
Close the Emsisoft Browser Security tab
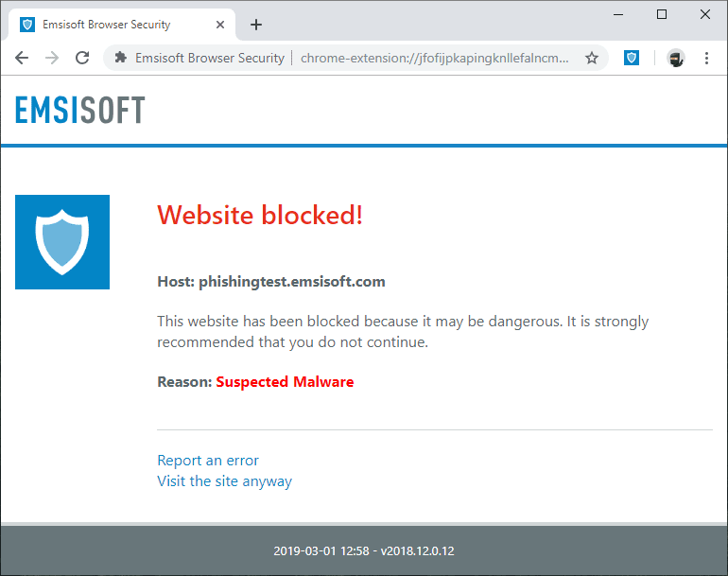(220, 25)
